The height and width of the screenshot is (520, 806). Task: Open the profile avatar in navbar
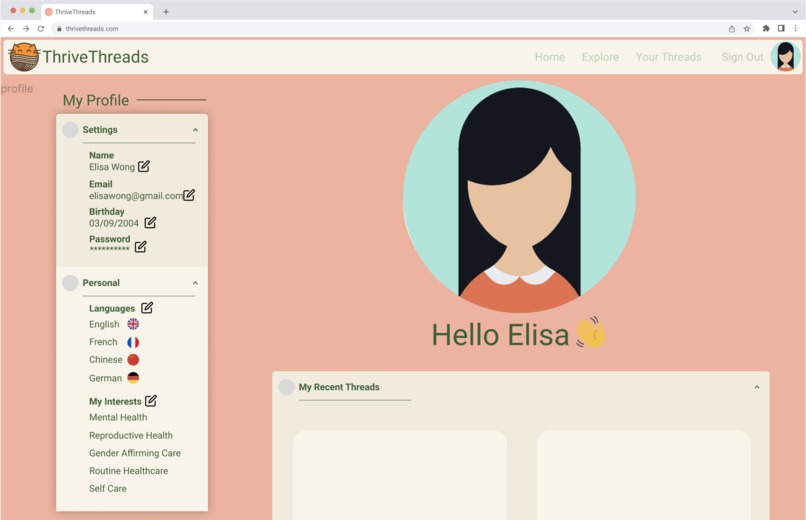785,56
